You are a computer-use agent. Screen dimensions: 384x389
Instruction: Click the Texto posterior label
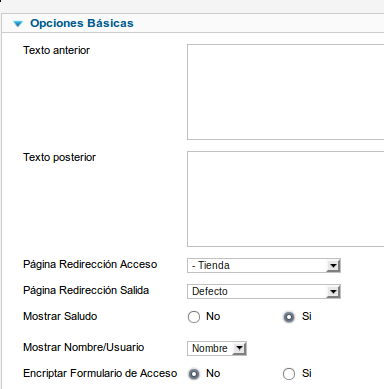tap(59, 157)
